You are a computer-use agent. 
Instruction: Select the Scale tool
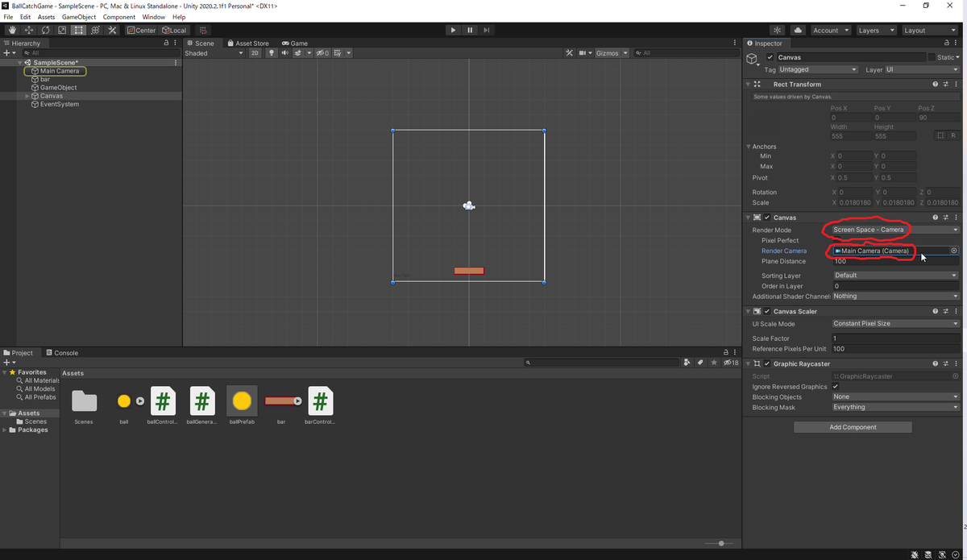[x=62, y=30]
